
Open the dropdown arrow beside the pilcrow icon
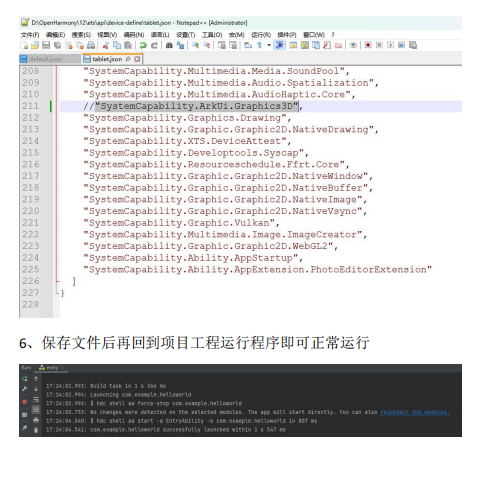click(x=269, y=45)
